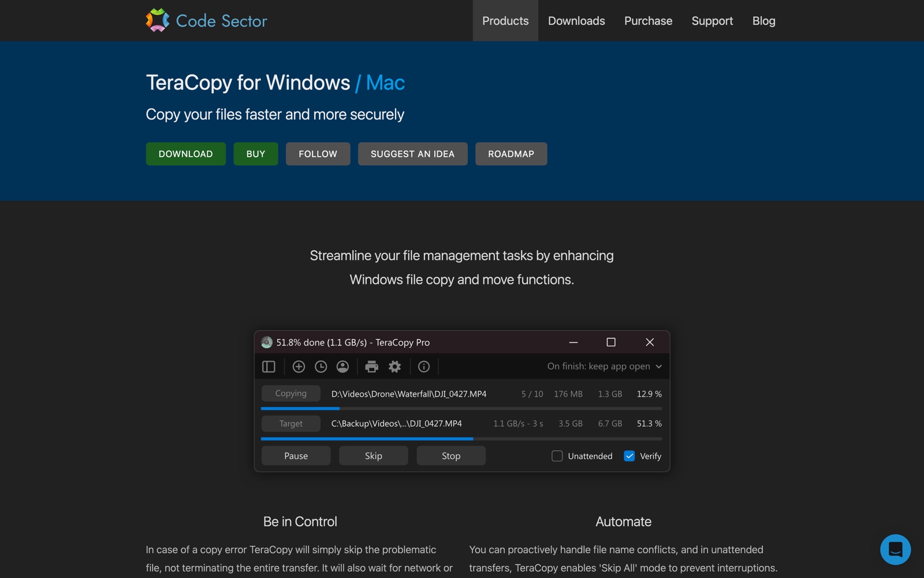This screenshot has width=924, height=578.
Task: Click the 5 / 10 file count
Action: 532,394
